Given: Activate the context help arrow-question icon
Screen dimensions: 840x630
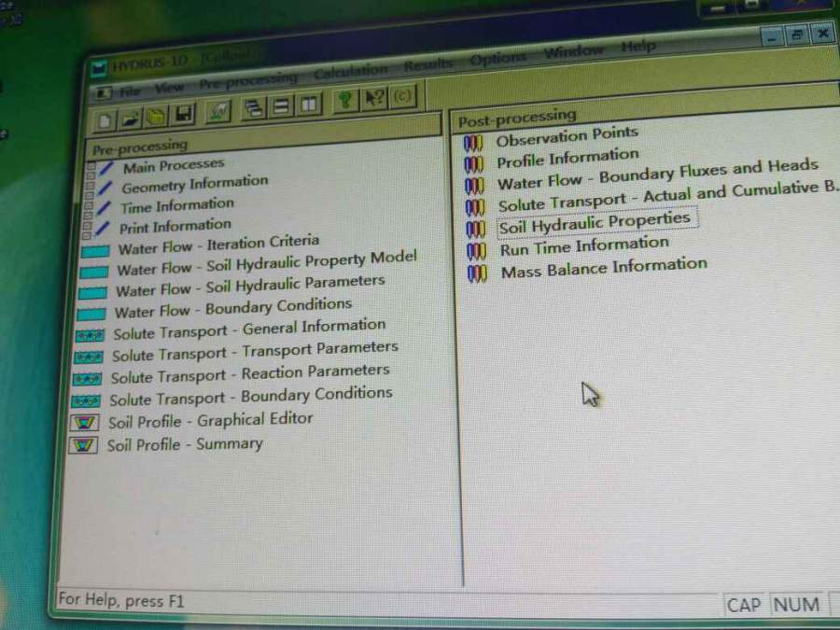Looking at the screenshot, I should [374, 99].
